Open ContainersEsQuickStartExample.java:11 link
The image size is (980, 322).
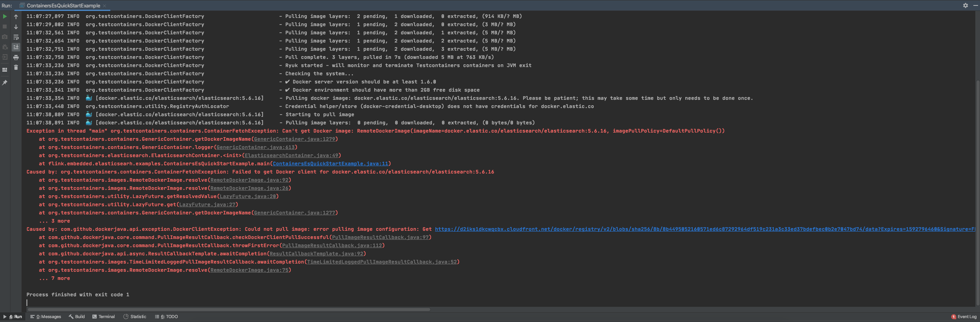pos(331,164)
